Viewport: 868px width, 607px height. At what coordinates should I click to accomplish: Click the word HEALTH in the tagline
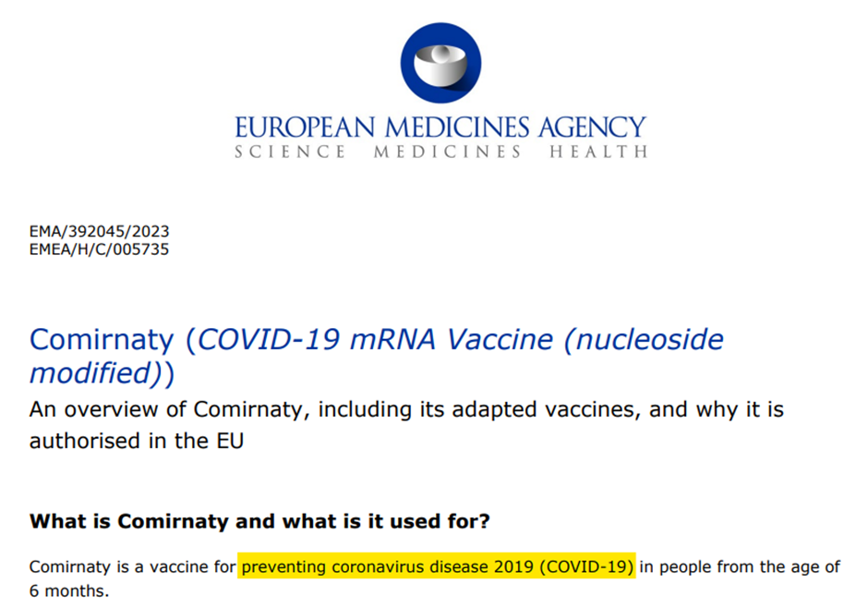(598, 152)
